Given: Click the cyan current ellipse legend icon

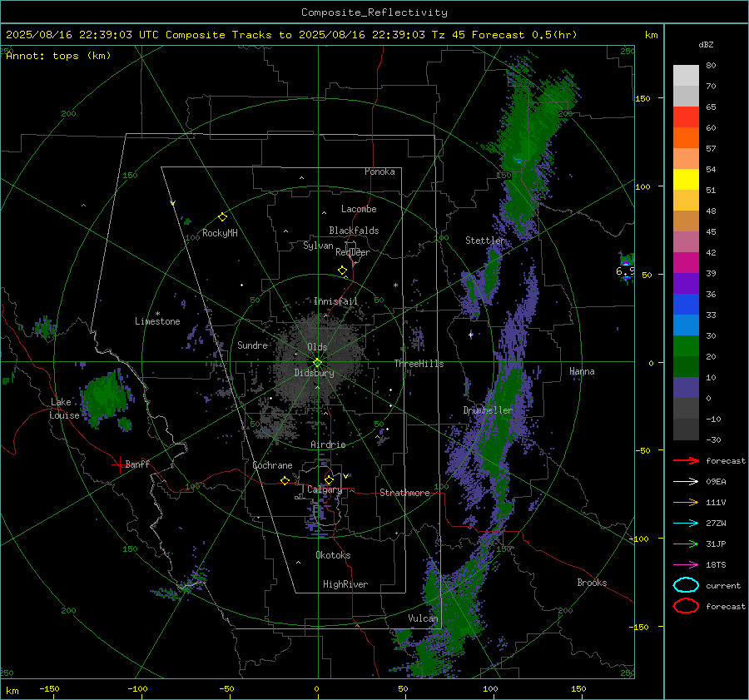Looking at the screenshot, I should click(686, 585).
